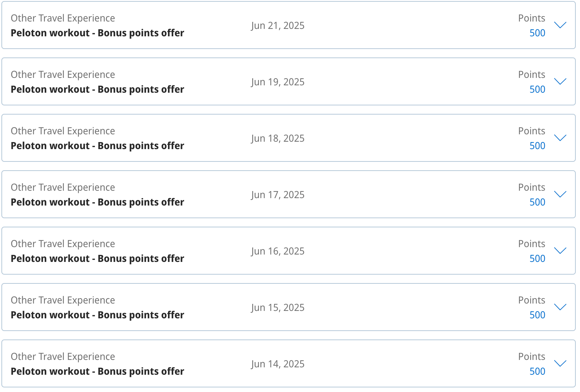Open the Peloton workout title dated Jun 16

tap(97, 258)
